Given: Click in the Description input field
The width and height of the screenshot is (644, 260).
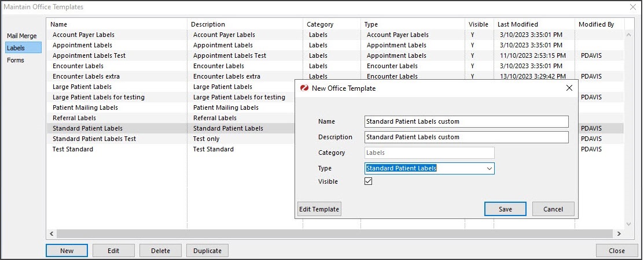Looking at the screenshot, I should [x=466, y=137].
